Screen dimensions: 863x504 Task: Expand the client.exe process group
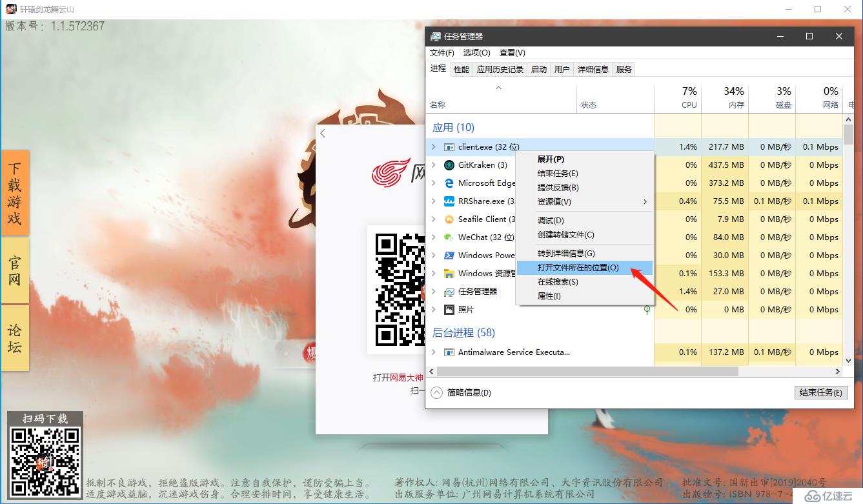(x=434, y=147)
